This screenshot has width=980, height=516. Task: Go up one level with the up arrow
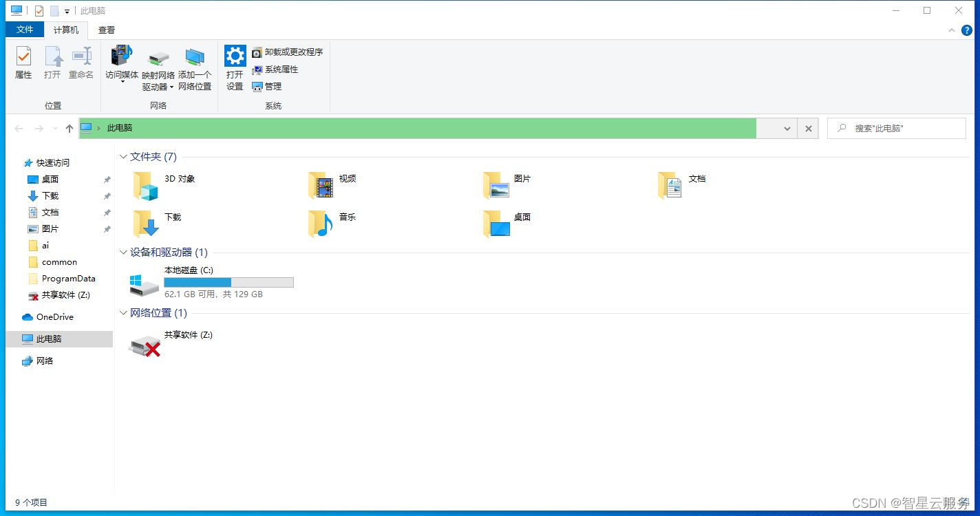click(x=70, y=129)
